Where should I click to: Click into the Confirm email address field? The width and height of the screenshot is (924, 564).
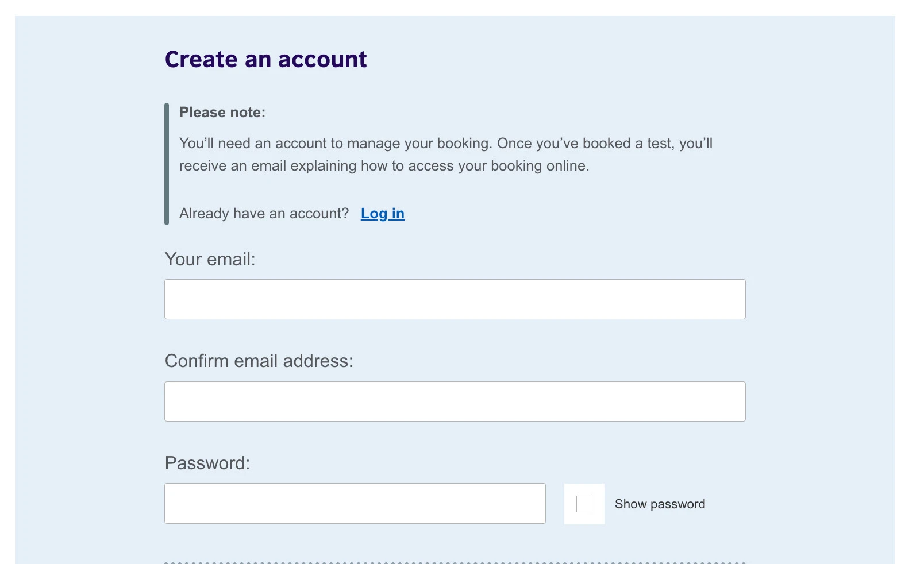[455, 401]
